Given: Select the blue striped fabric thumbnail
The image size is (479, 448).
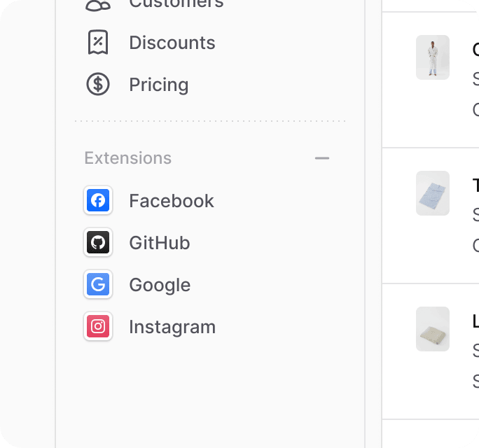Looking at the screenshot, I should pos(433,193).
